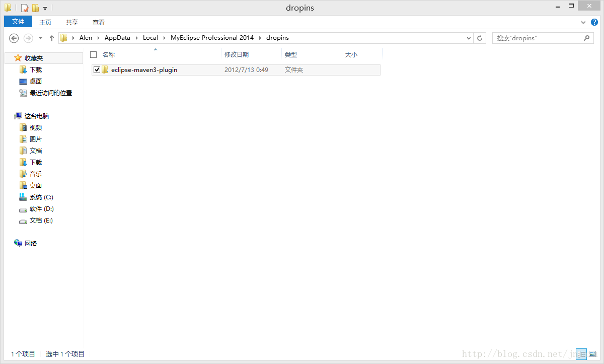Open 桌面 under 这台电脑
The height and width of the screenshot is (364, 604).
(36, 186)
